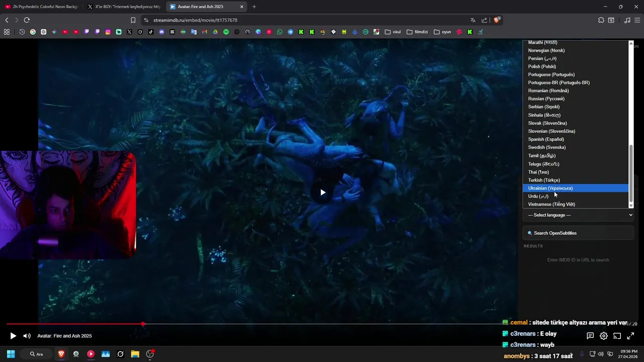The height and width of the screenshot is (362, 644).
Task: Open the Brave media playlist icon
Action: click(x=627, y=20)
